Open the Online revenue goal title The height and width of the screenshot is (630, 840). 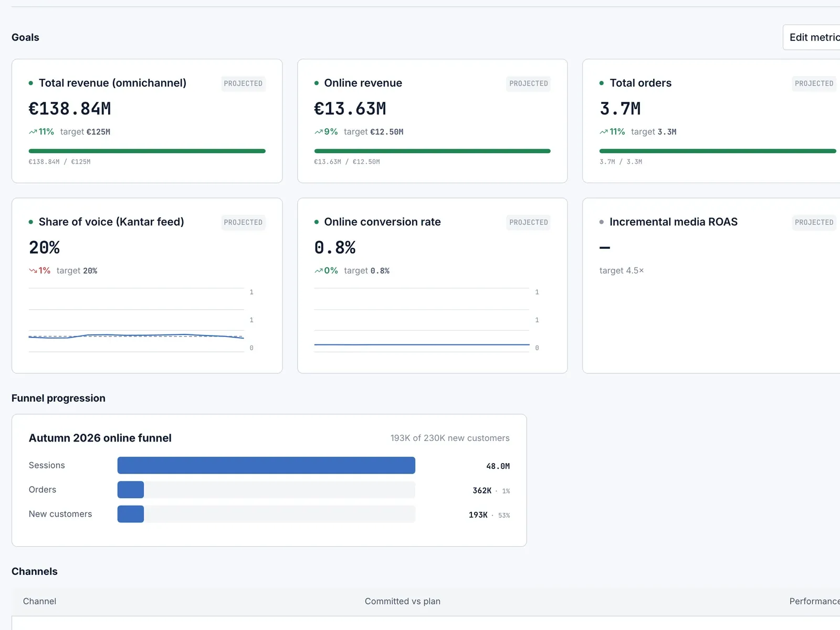363,83
